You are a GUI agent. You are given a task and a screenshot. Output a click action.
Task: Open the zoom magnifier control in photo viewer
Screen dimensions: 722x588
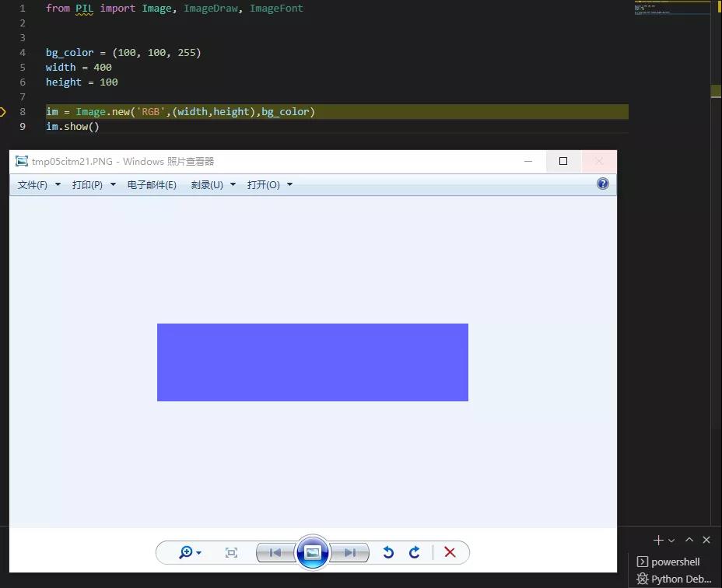pyautogui.click(x=186, y=552)
